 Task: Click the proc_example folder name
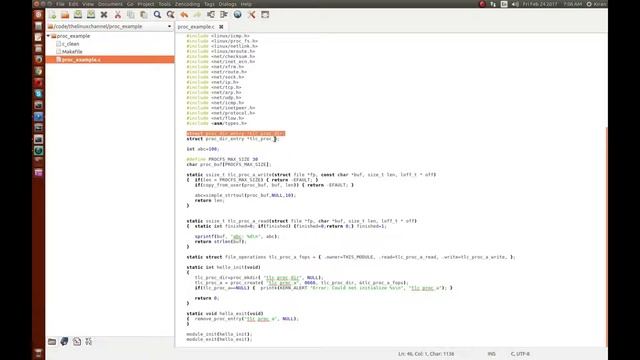point(73,36)
